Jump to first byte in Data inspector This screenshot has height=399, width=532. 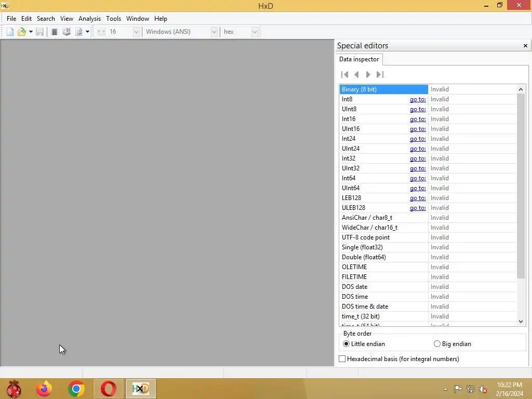pos(345,75)
